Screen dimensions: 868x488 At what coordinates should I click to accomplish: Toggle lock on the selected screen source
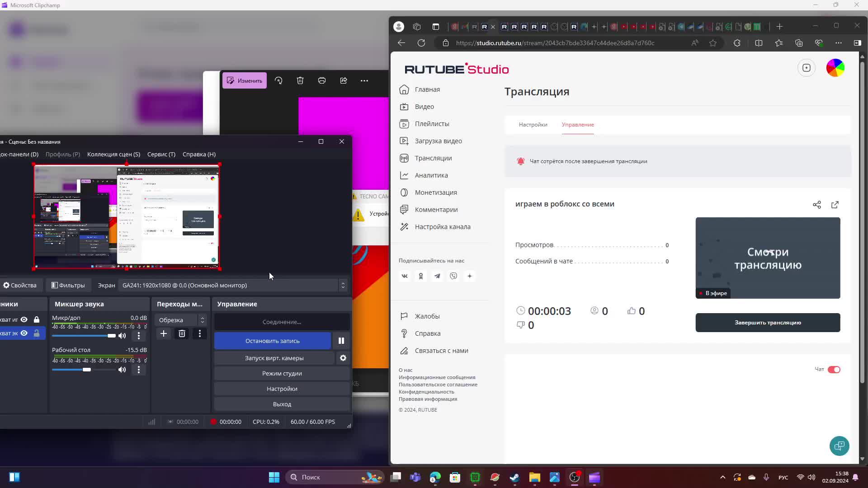tap(37, 333)
